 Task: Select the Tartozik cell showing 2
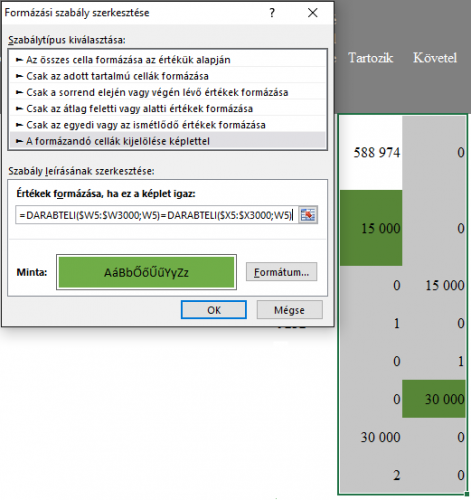(x=371, y=475)
